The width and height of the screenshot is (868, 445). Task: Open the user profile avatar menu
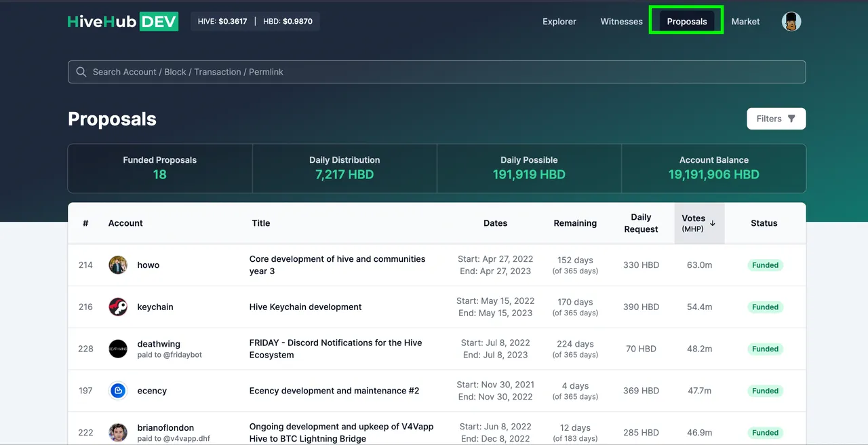(x=791, y=22)
